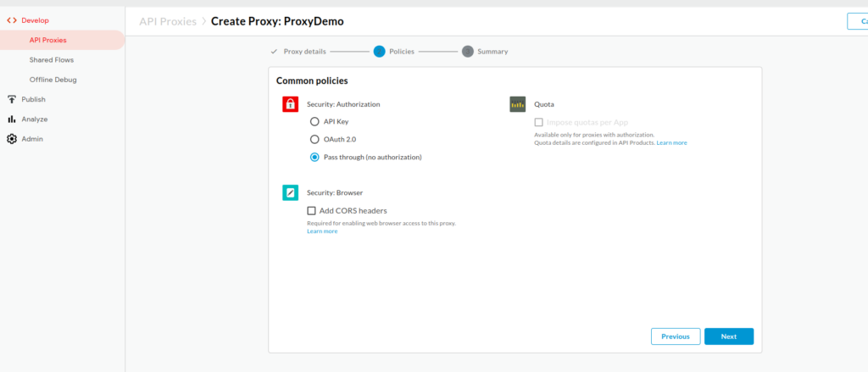Screen dimensions: 868x372
Task: Open Shared Flows in the sidebar
Action: point(50,59)
